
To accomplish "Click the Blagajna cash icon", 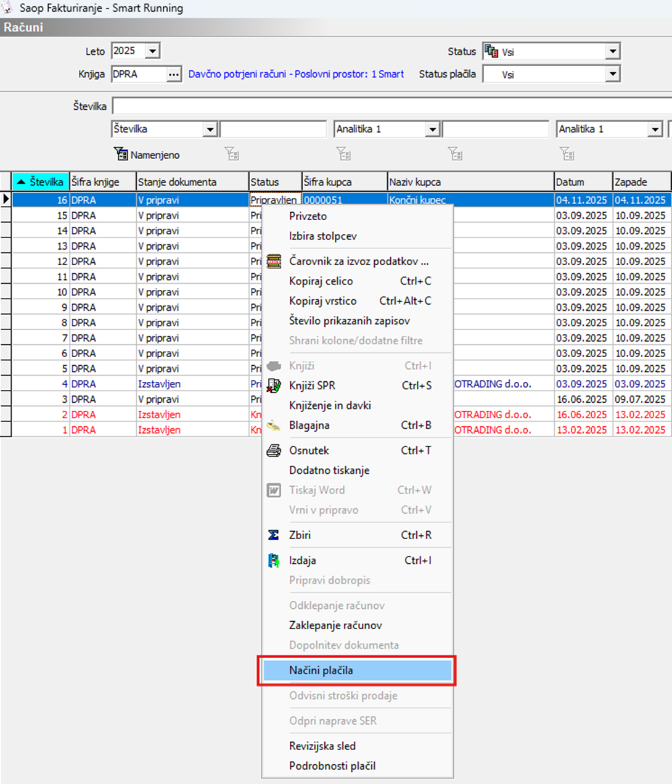I will (x=274, y=425).
